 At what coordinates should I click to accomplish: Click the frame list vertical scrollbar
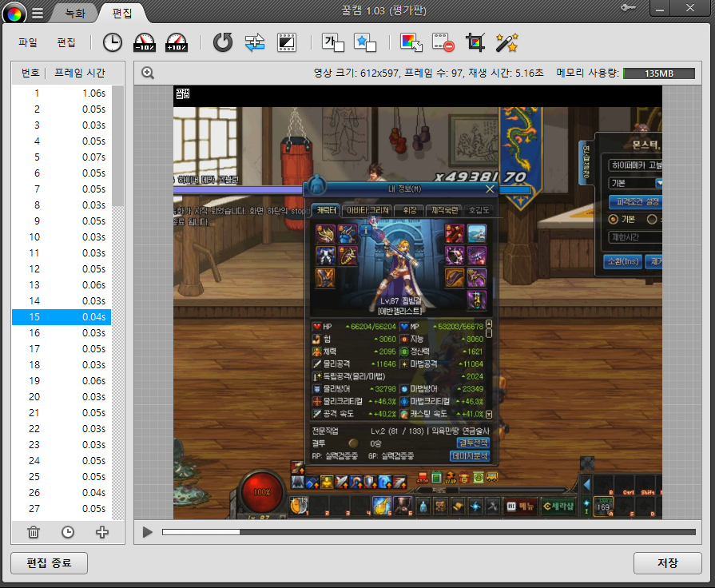[117, 146]
